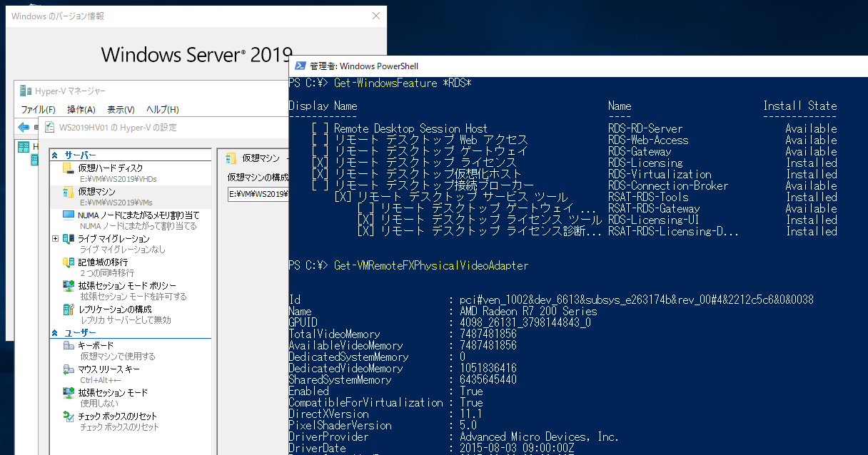The width and height of the screenshot is (868, 455).
Task: Click the Get-VMRemoteFXPhysicalVideoAdapter command text
Action: point(432,265)
